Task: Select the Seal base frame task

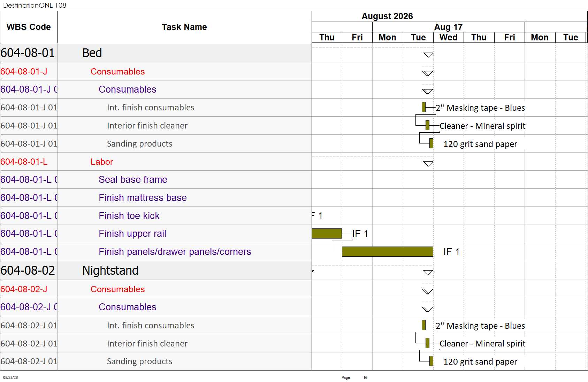Action: (133, 180)
